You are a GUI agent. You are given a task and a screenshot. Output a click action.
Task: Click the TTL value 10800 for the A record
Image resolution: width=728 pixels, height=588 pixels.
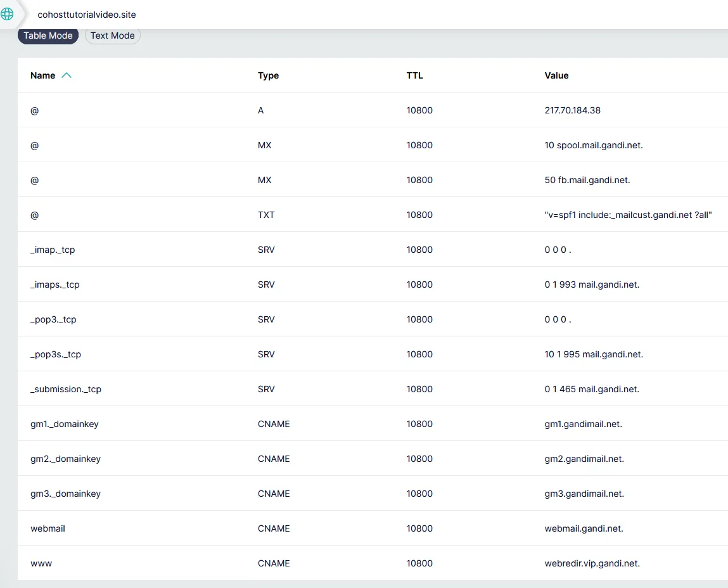pyautogui.click(x=419, y=110)
